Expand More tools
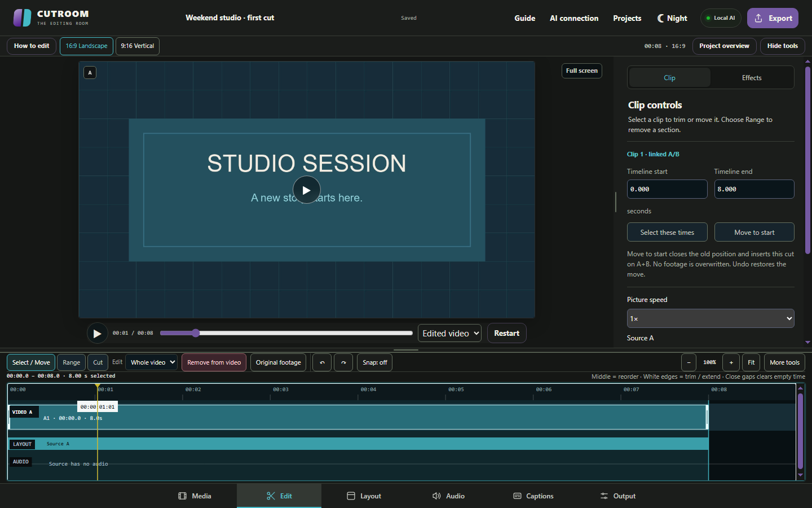Screen dimensions: 812x508 (x=784, y=362)
